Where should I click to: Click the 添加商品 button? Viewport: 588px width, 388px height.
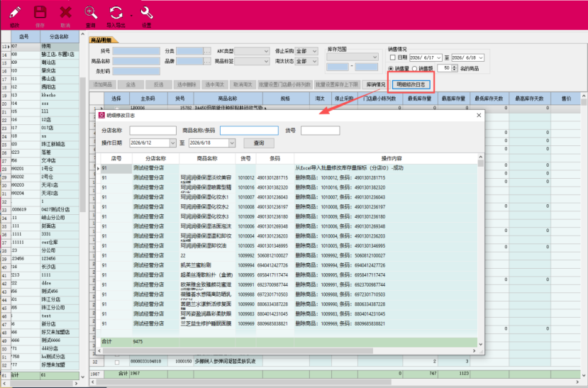click(x=103, y=84)
